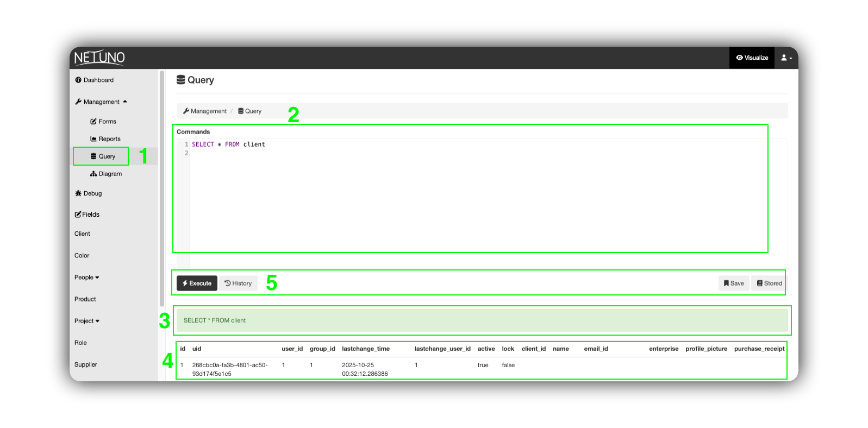Click the 'purchase_receipt' column header
Viewport: 868px width, 428px height.
point(759,349)
